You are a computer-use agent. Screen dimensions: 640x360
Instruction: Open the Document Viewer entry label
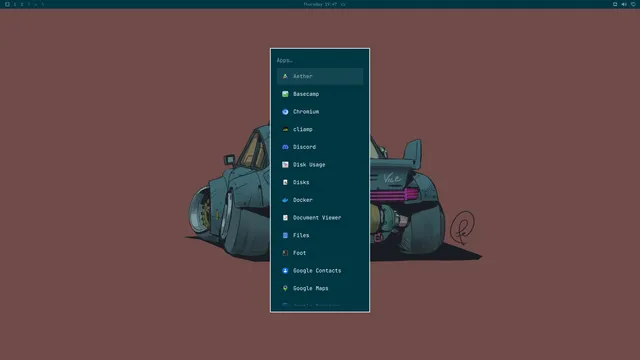pos(317,218)
